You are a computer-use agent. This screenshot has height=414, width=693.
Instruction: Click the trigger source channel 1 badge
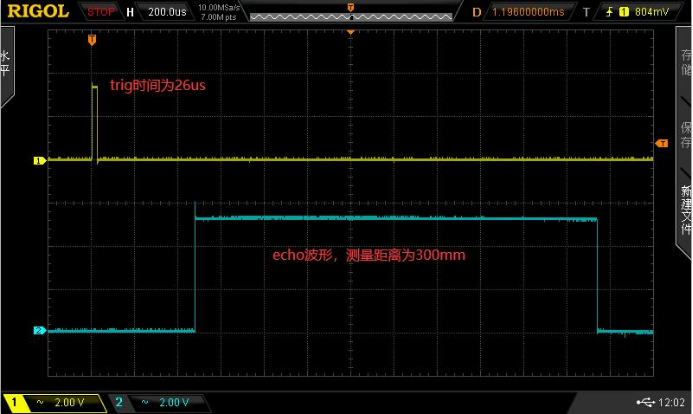pyautogui.click(x=624, y=12)
